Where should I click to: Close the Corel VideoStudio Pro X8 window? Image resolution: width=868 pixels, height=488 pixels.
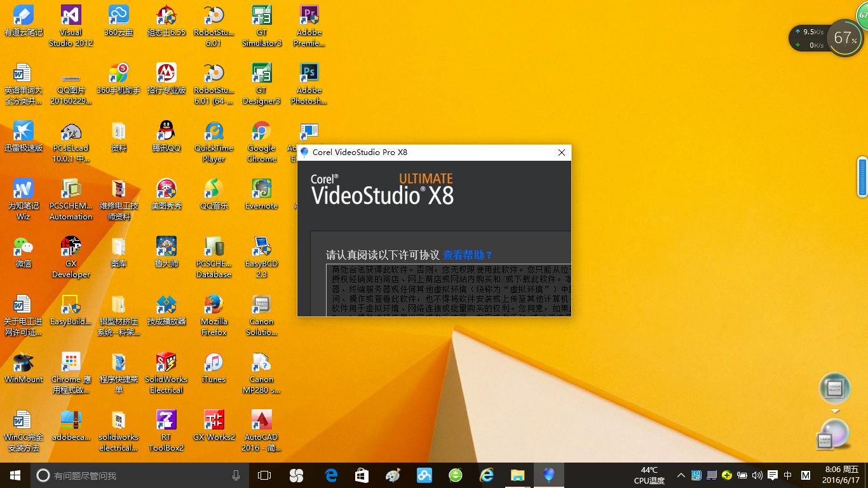[x=562, y=152]
